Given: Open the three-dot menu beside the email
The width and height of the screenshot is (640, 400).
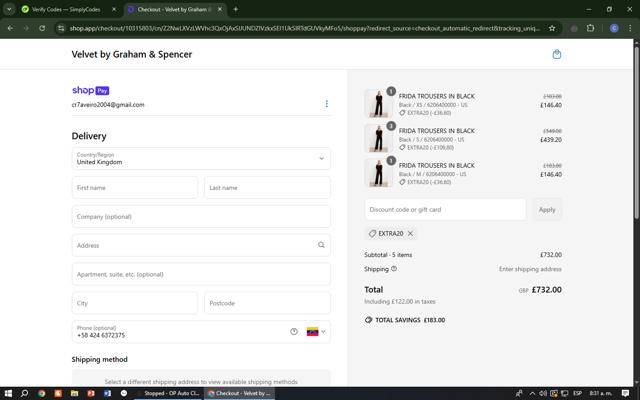Looking at the screenshot, I should (x=327, y=104).
